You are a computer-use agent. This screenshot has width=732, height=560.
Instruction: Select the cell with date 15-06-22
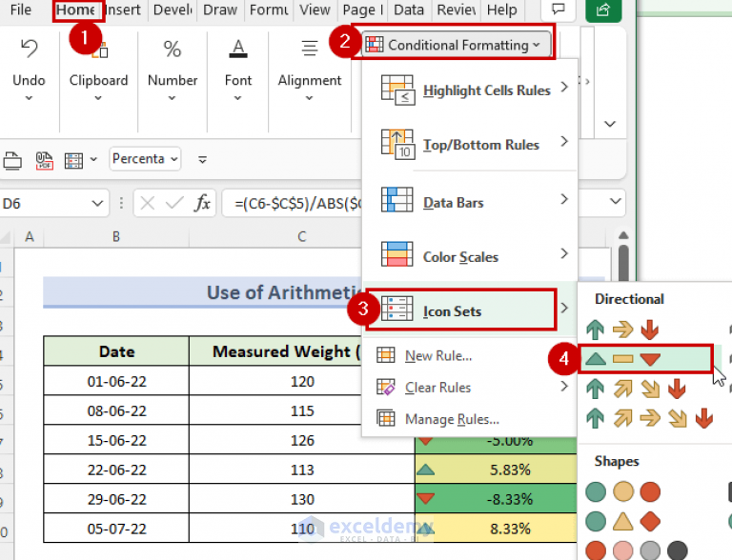pyautogui.click(x=116, y=440)
